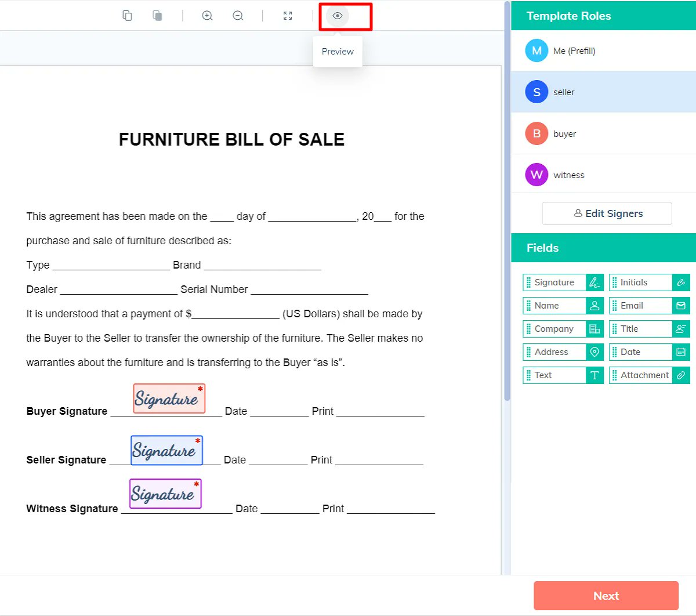Click the Next button
The image size is (696, 616).
pyautogui.click(x=606, y=596)
